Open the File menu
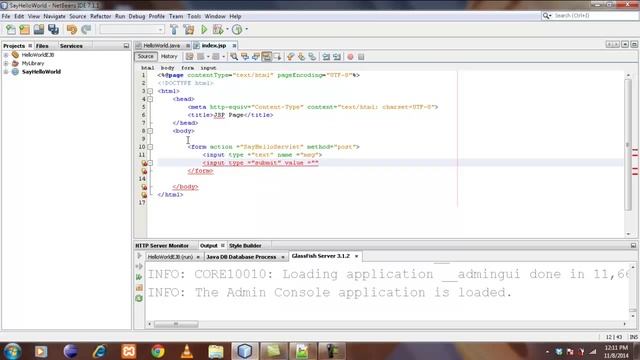Viewport: 640px width, 360px height. coord(6,16)
